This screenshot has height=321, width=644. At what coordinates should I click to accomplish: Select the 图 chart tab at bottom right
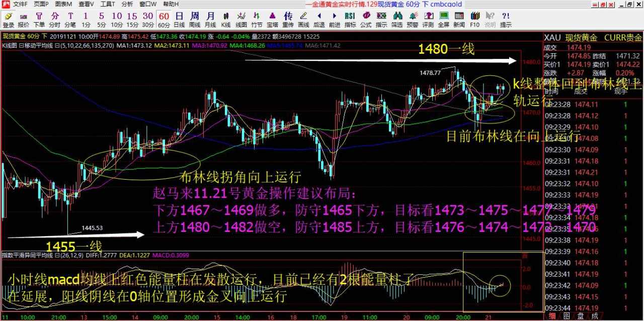click(567, 316)
